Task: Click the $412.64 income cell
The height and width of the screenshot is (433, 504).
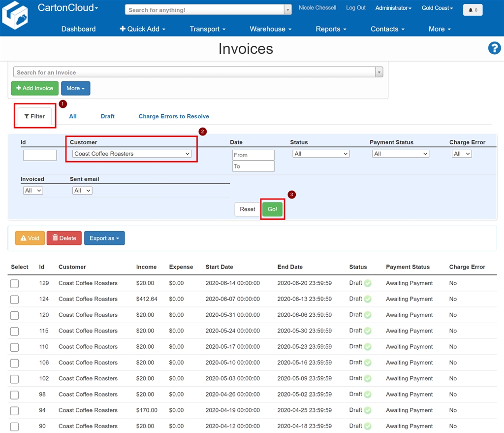Action: pyautogui.click(x=147, y=299)
